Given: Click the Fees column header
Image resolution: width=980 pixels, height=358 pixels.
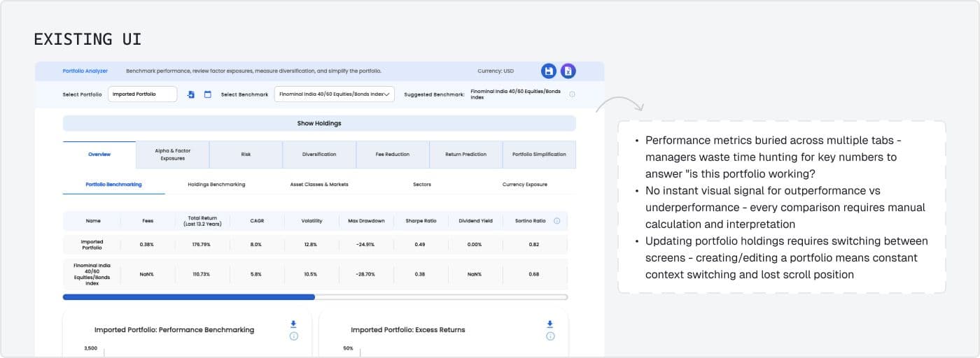Looking at the screenshot, I should [x=148, y=221].
